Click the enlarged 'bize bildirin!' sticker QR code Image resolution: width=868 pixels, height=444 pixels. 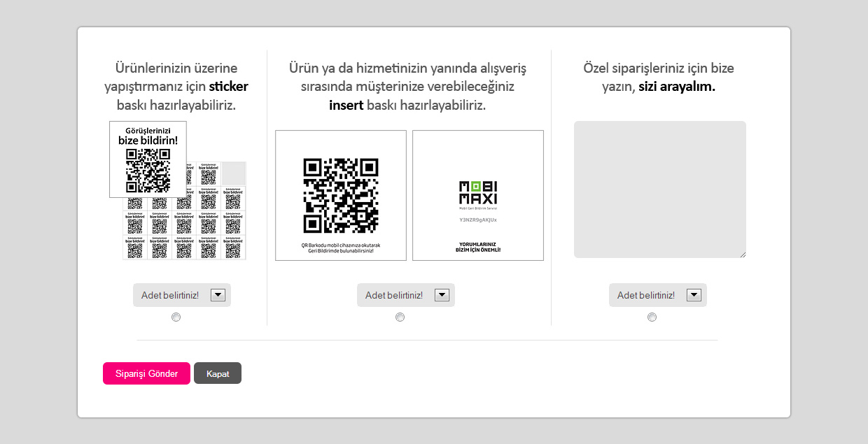coord(148,171)
